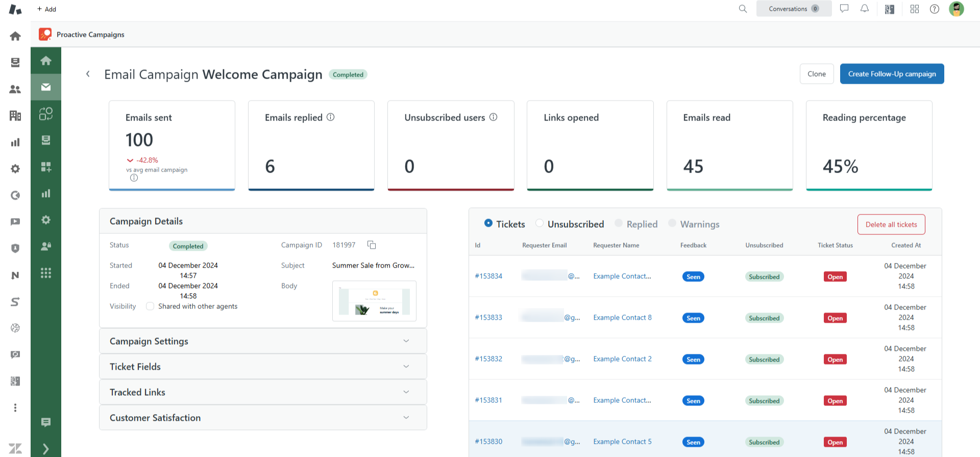Open the Customers people icon in left rail

coord(15,89)
